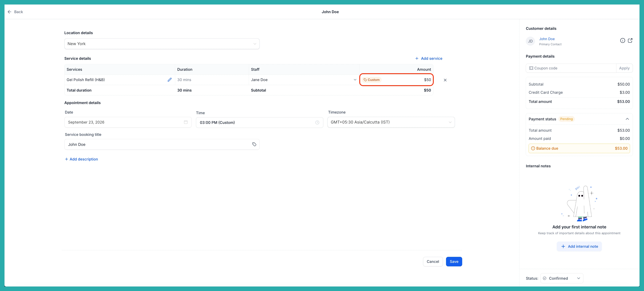Click the Pending payment status badge
Screen dimensions: 644x291
[566, 119]
